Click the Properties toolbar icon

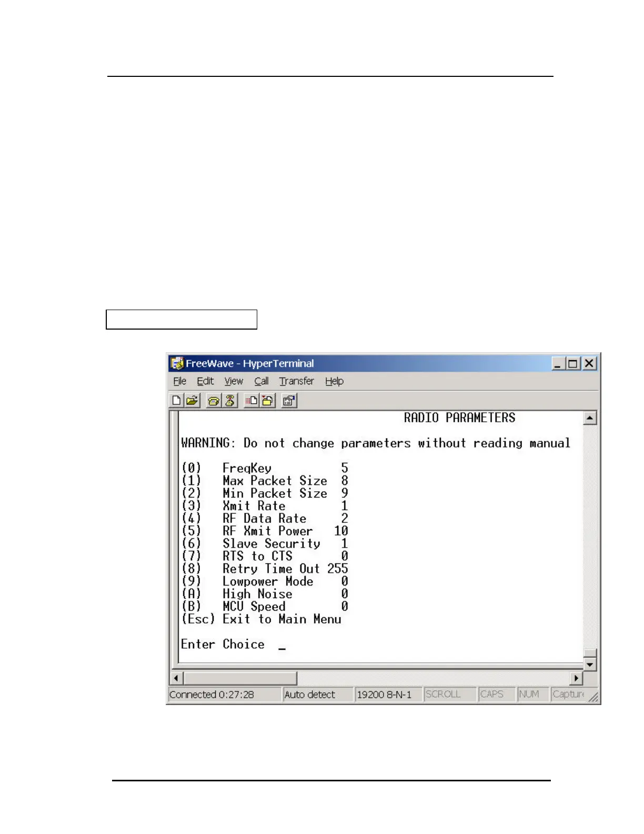(289, 401)
